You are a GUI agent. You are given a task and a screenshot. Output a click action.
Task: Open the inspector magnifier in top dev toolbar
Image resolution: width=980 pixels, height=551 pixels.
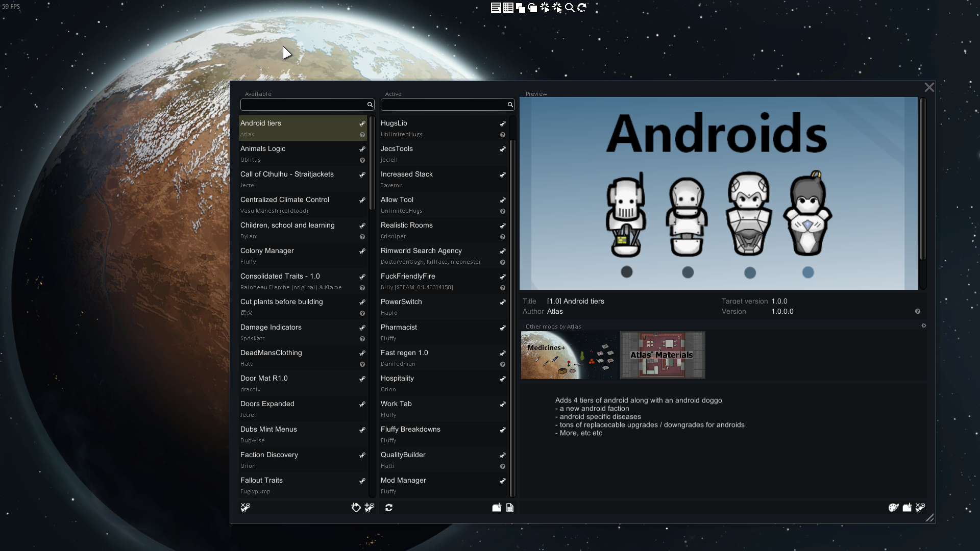(570, 8)
